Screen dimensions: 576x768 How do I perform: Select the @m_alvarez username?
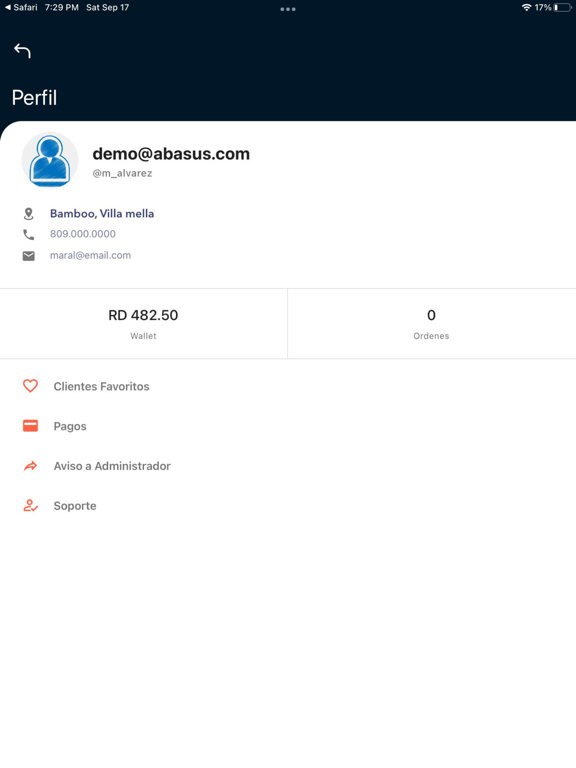[x=122, y=173]
